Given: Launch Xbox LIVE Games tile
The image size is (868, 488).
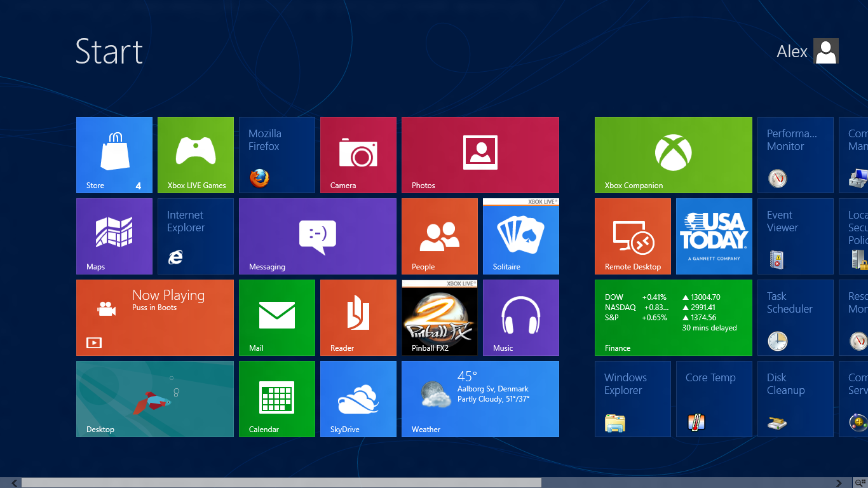Looking at the screenshot, I should (196, 155).
